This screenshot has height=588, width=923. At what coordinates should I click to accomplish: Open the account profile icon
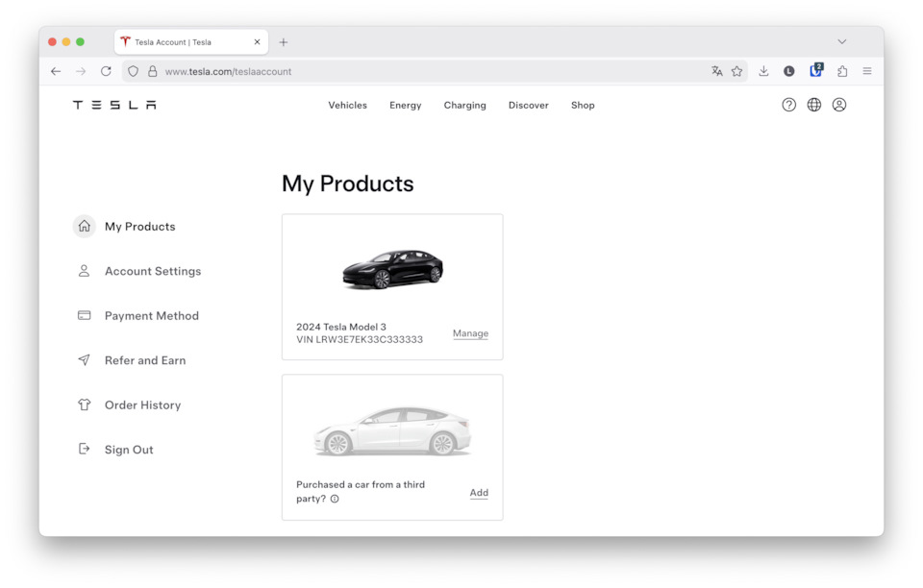click(839, 105)
